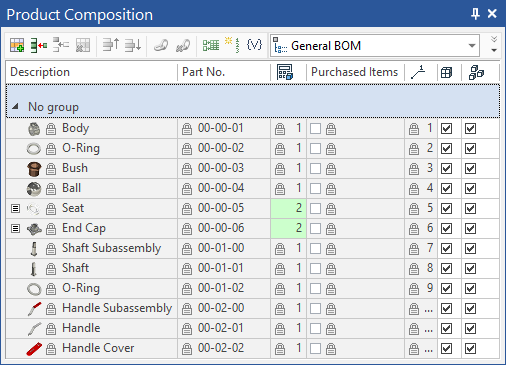Viewport: 506px width, 365px height.
Task: Click the move record down icon
Action: 133,45
